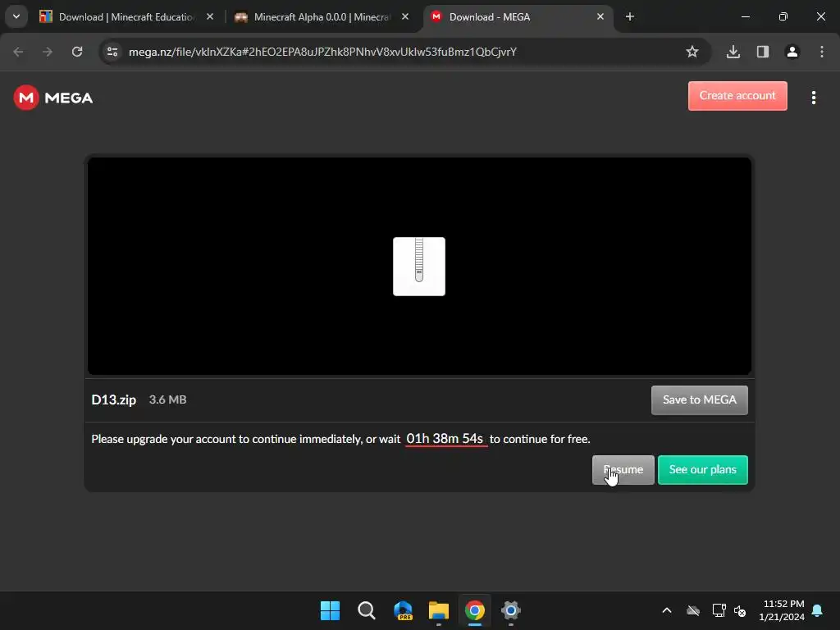Open Windows taskbar Search
The image size is (840, 630).
(367, 610)
